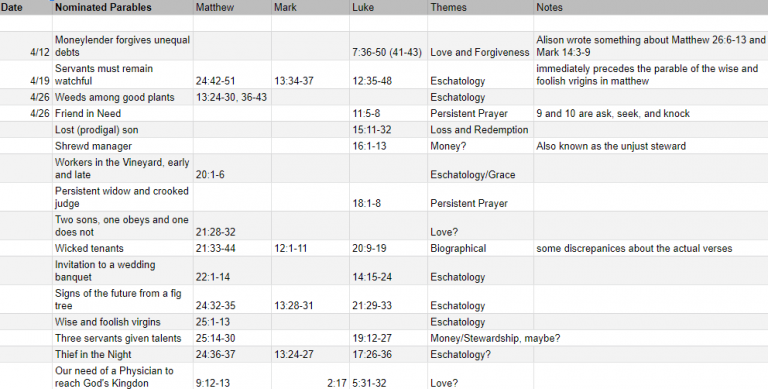Click the Thief in the Night cell
Viewport: 768px width, 389px height.
click(x=122, y=354)
